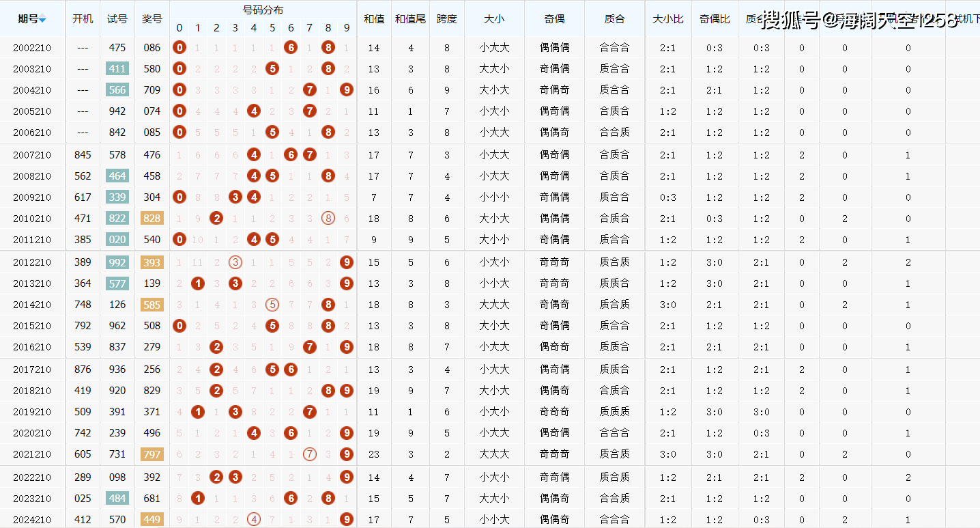
Task: Select period number 2024210
Action: [x=32, y=520]
